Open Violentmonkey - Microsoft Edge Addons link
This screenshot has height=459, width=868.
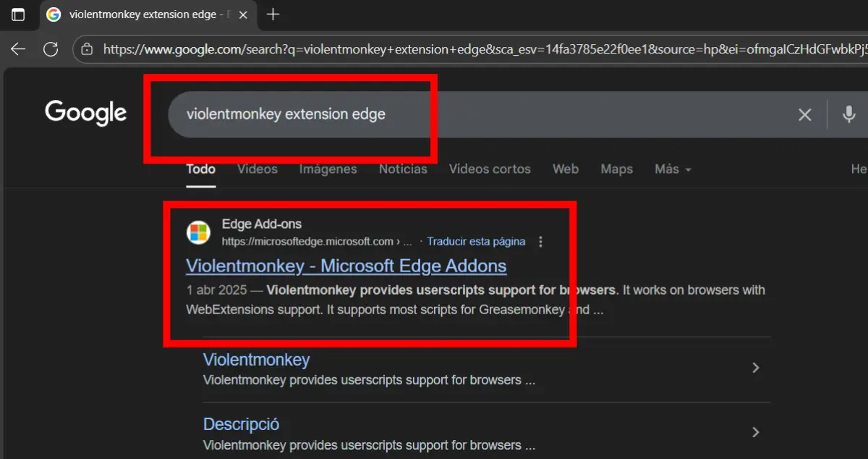pos(346,266)
